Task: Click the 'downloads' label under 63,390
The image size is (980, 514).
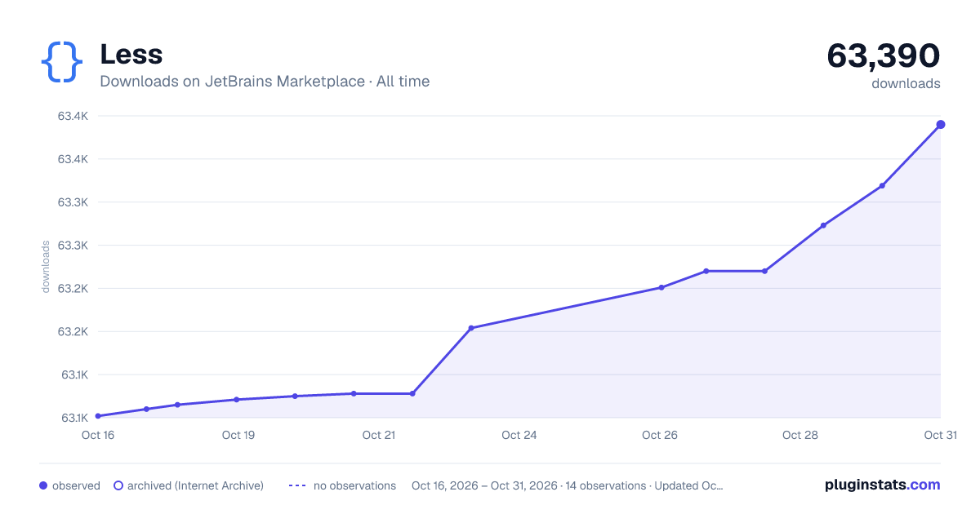Action: pyautogui.click(x=906, y=83)
